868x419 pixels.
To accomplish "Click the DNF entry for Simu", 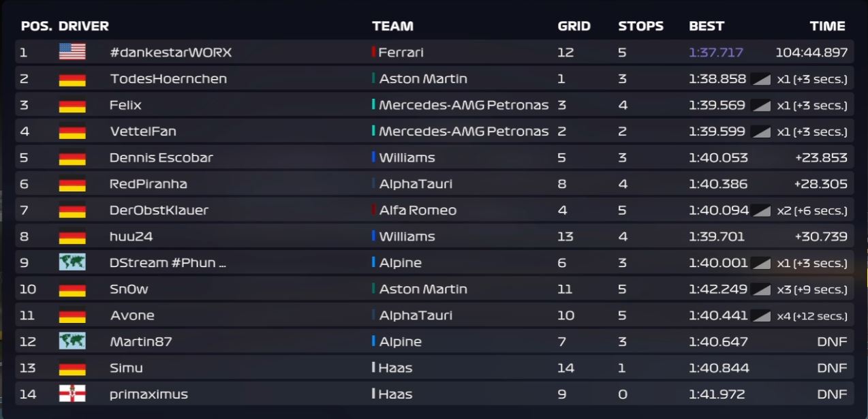I will click(x=832, y=368).
